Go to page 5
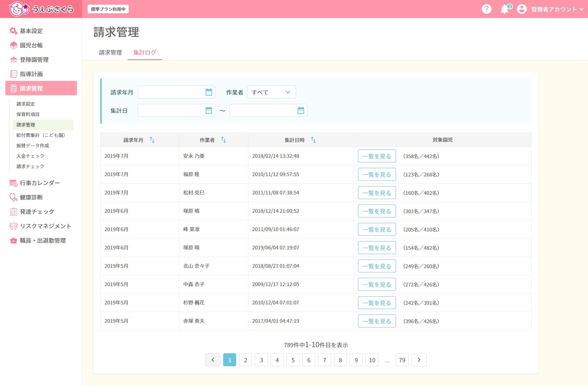 (293, 360)
